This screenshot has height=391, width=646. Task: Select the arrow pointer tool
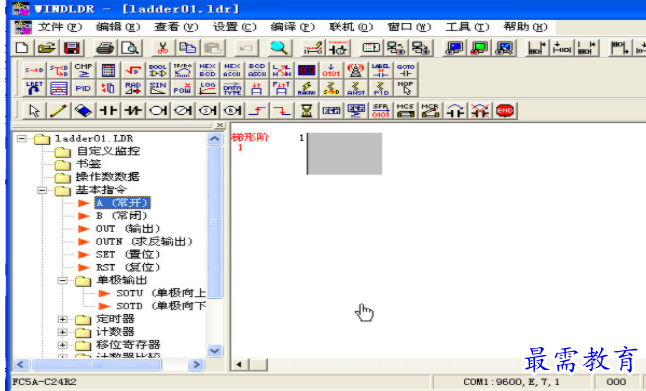34,110
